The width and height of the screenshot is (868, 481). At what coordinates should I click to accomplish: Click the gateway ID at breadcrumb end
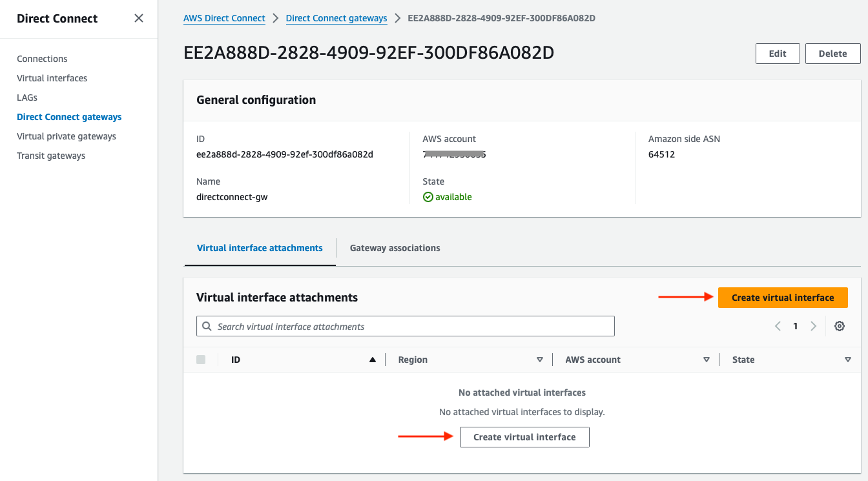tap(502, 18)
